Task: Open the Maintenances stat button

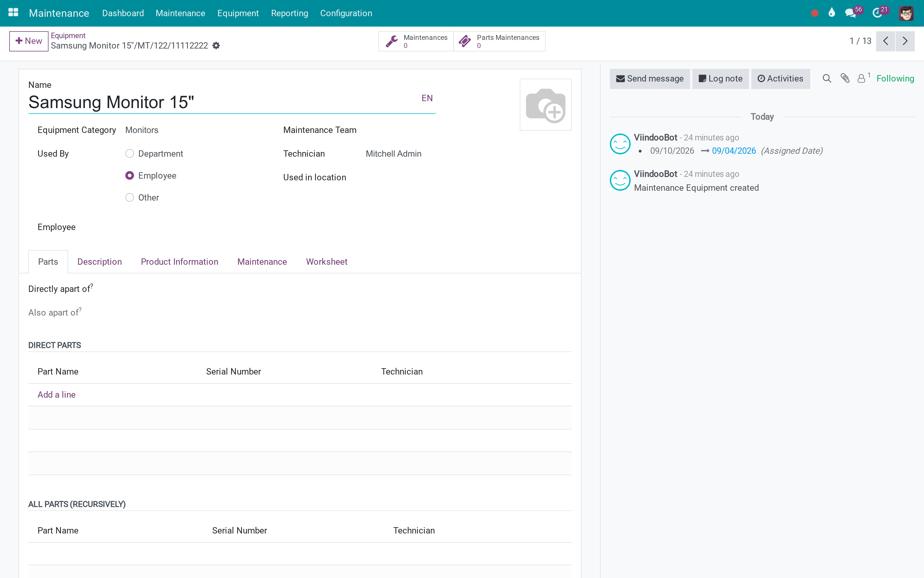Action: (x=416, y=41)
